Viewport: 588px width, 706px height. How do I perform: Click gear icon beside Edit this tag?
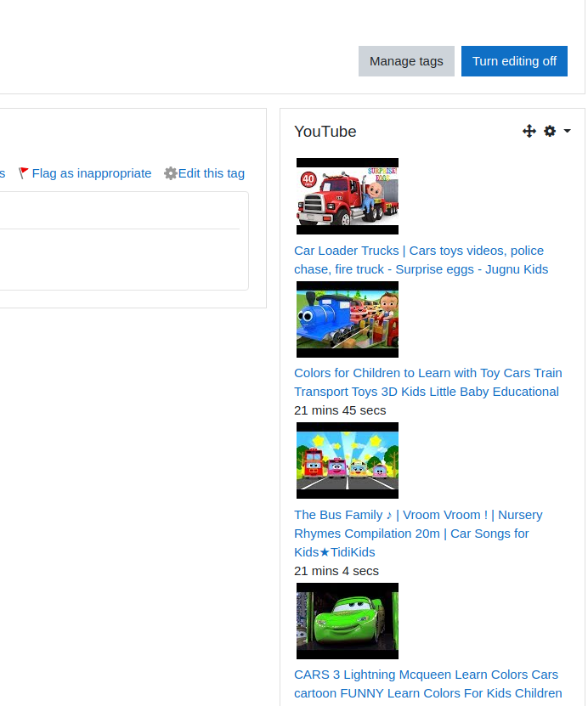pyautogui.click(x=170, y=173)
